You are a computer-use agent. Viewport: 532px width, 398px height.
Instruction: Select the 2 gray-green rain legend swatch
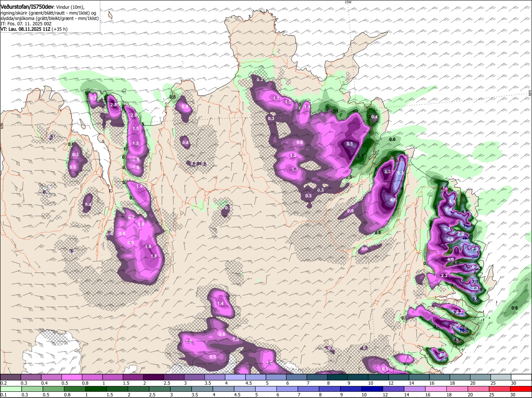click(x=139, y=389)
